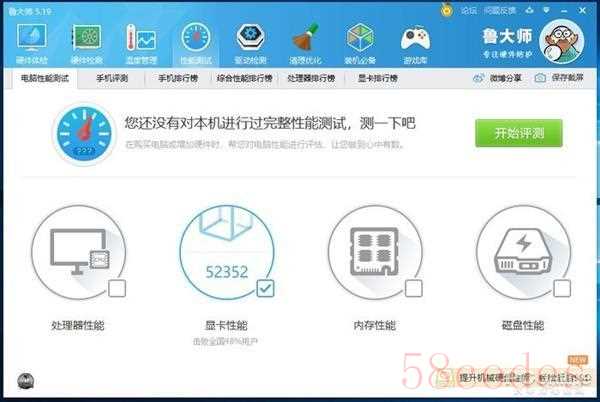Click the 处理器性能 label text
600x402 pixels.
point(78,326)
